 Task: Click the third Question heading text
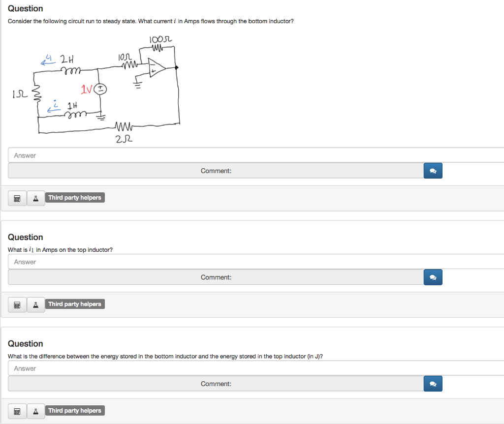click(x=25, y=343)
